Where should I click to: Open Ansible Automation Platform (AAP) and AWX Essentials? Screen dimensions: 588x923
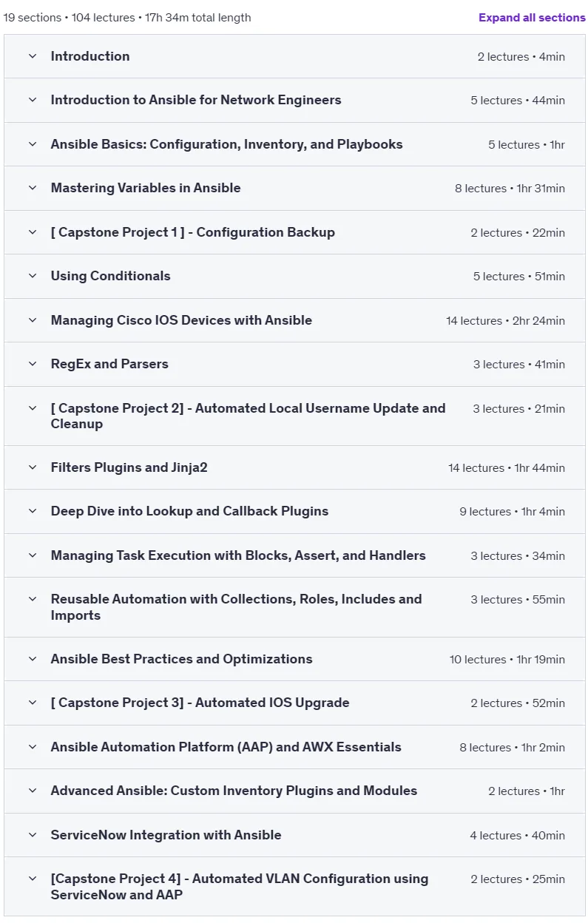point(294,747)
